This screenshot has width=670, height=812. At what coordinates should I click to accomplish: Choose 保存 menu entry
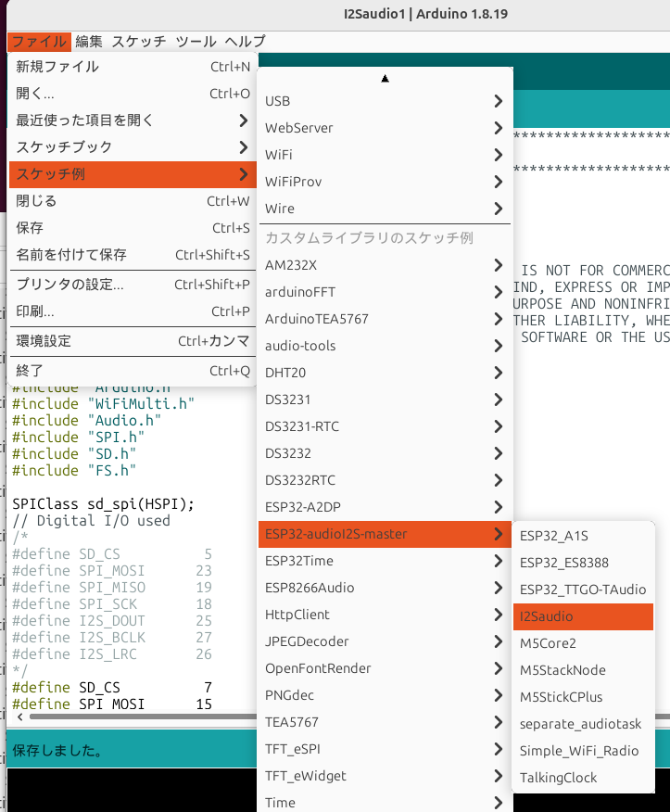point(133,228)
